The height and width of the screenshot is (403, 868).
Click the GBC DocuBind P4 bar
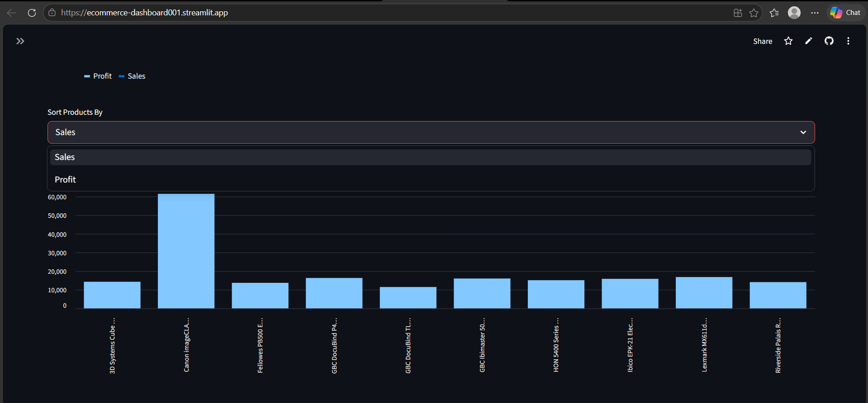point(334,293)
